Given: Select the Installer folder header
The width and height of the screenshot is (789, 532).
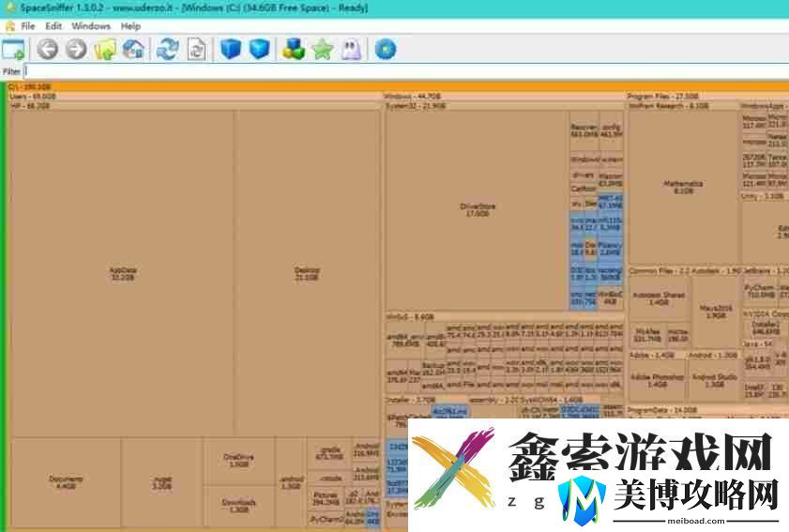Looking at the screenshot, I should point(425,400).
